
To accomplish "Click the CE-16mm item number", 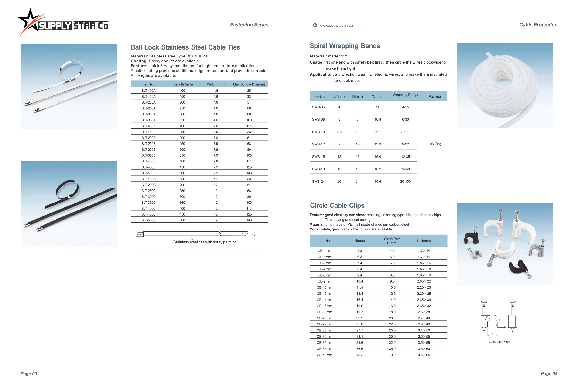I will (x=324, y=306).
